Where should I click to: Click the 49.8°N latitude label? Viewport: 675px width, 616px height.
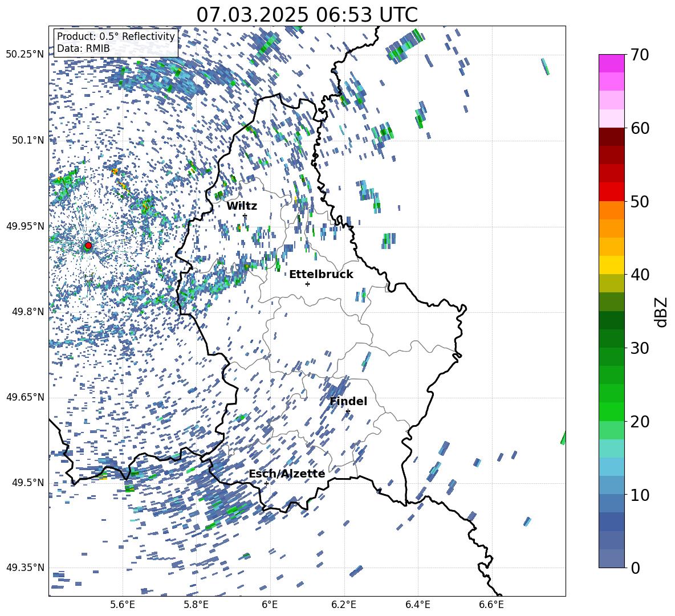(29, 312)
